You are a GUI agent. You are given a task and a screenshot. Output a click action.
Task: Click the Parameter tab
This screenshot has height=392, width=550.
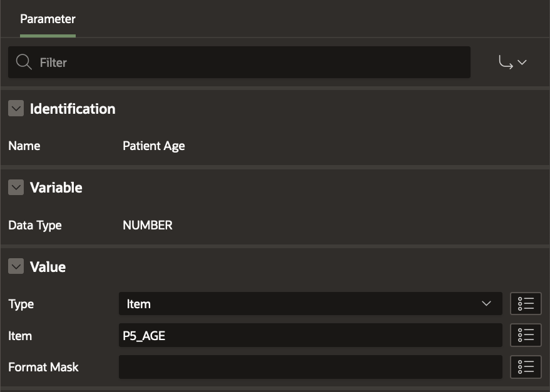pyautogui.click(x=48, y=19)
